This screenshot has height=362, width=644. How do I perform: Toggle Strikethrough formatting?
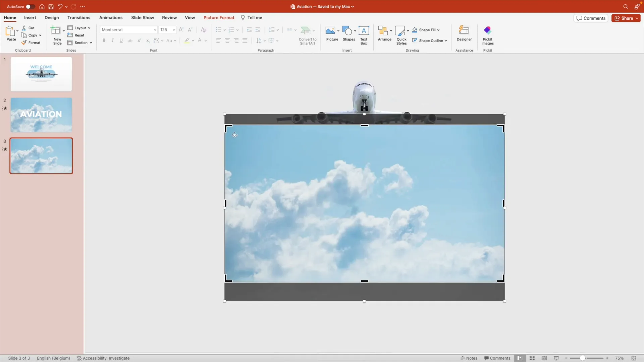(x=130, y=41)
